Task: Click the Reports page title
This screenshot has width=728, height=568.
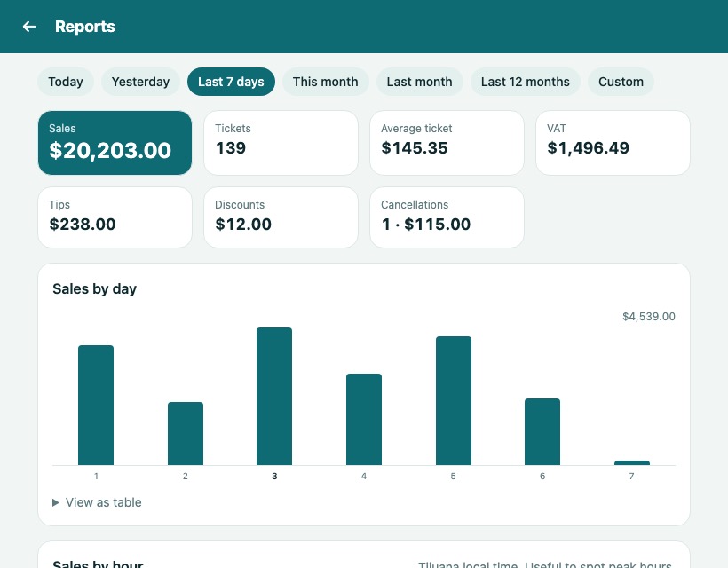Action: pyautogui.click(x=85, y=27)
